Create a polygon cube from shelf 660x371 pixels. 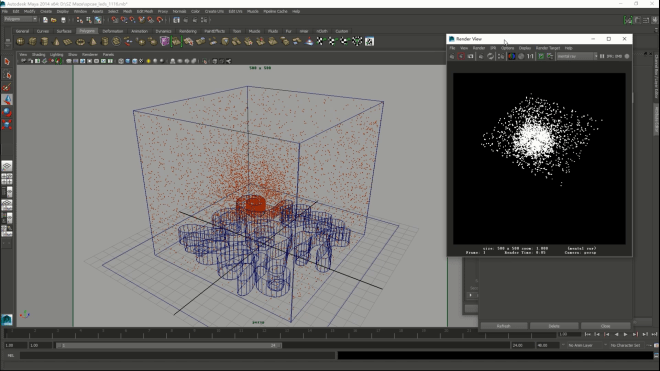tap(32, 41)
